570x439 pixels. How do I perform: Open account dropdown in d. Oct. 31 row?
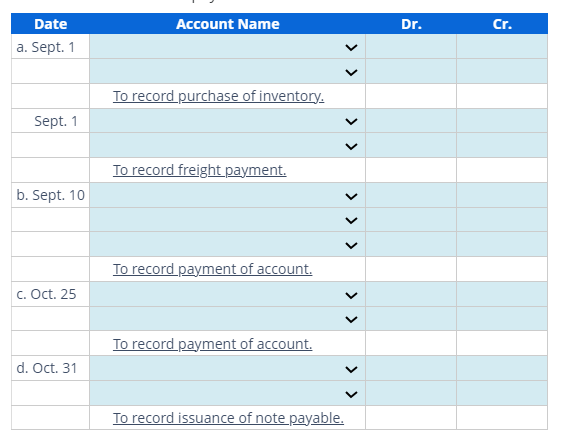(x=228, y=368)
